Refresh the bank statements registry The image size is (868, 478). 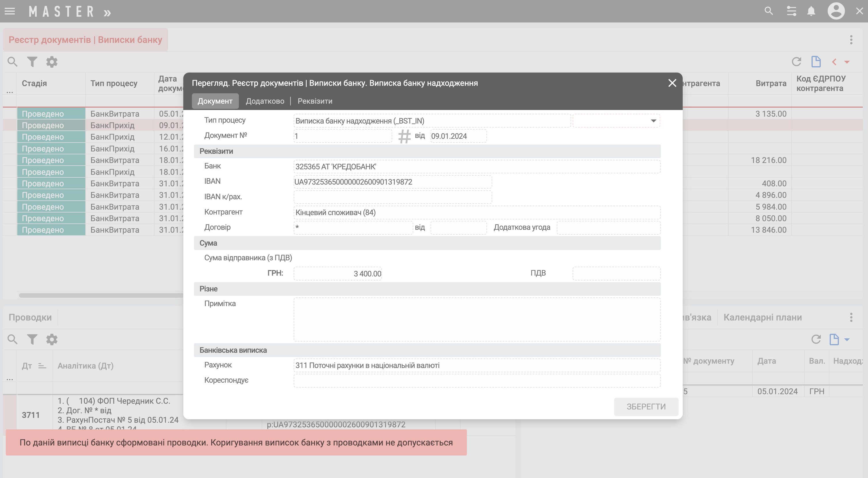pyautogui.click(x=796, y=62)
